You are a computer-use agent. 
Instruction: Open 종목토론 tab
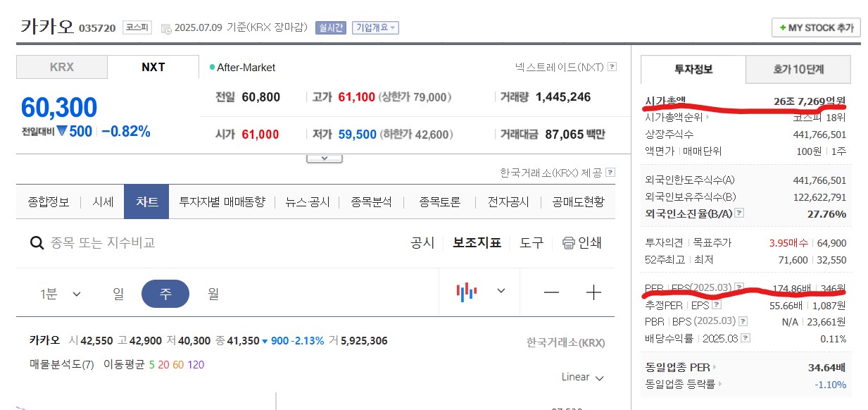439,202
